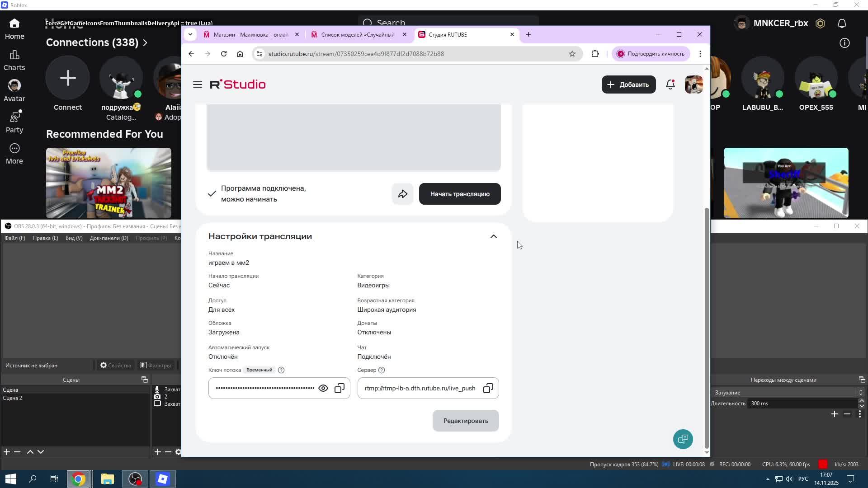Viewport: 868px width, 488px height.
Task: Click the share arrow icon beside Начать трансляцию
Action: click(x=402, y=194)
